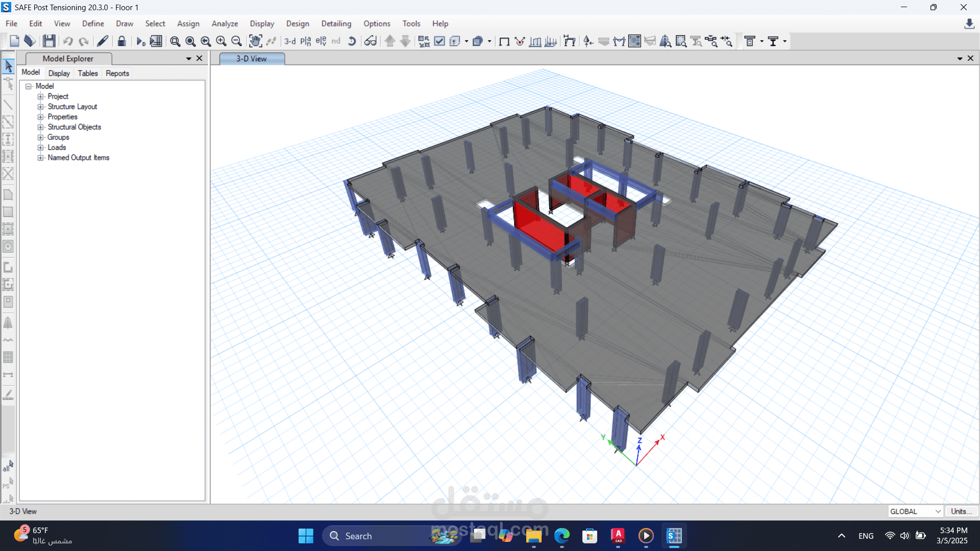Click the Show Undeformed Shape icon
Screen dimensions: 980x551
tap(504, 41)
